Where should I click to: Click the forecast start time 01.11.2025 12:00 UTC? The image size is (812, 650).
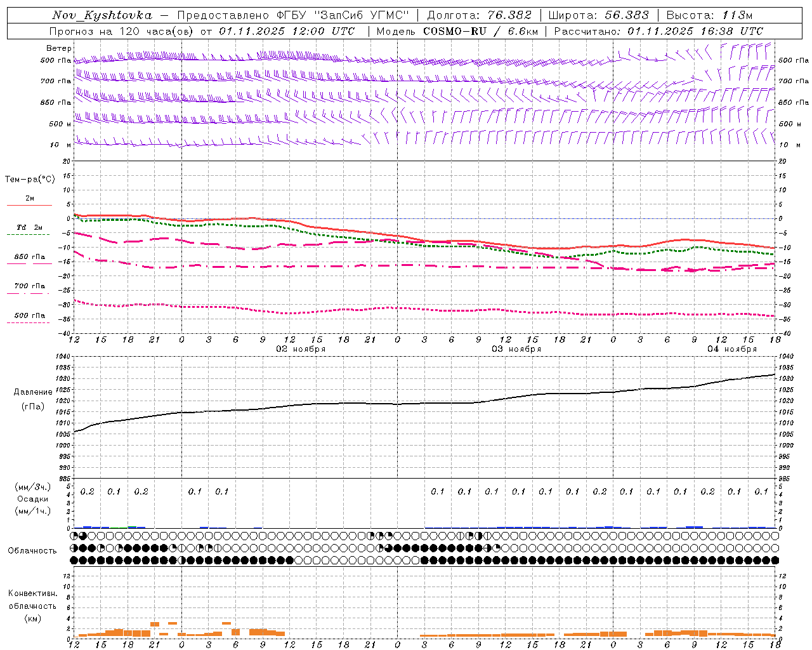coord(287,31)
